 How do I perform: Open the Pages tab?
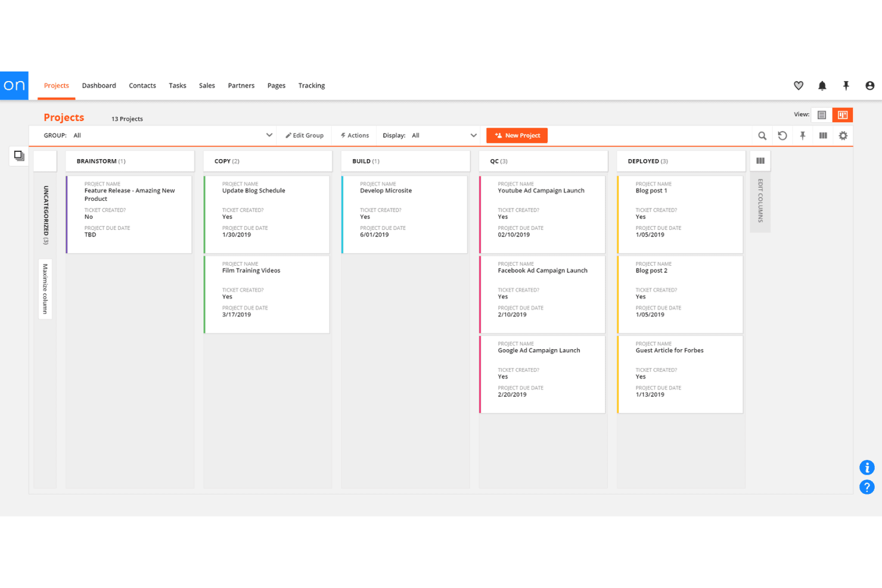tap(277, 86)
